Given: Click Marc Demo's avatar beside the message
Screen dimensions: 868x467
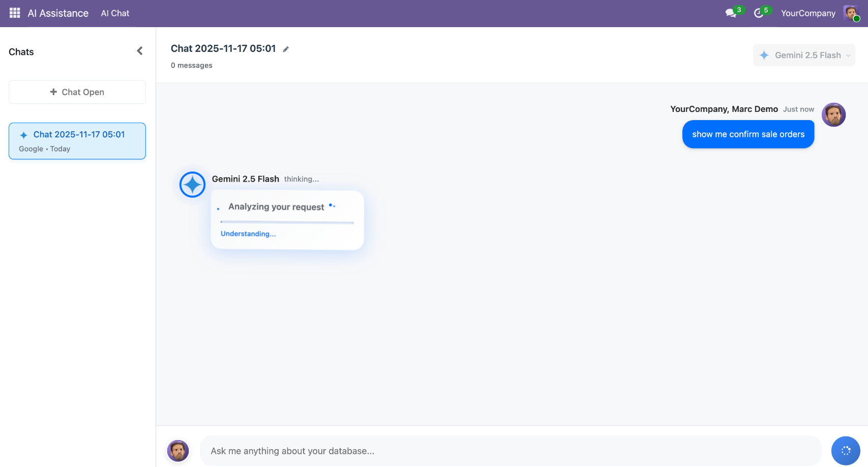Looking at the screenshot, I should [833, 115].
